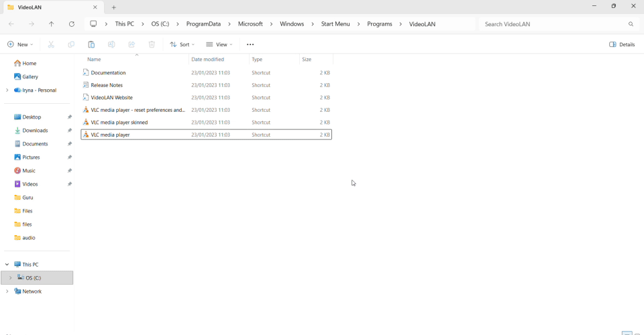This screenshot has height=335, width=644.
Task: Click the Copy icon in toolbar
Action: [x=71, y=44]
